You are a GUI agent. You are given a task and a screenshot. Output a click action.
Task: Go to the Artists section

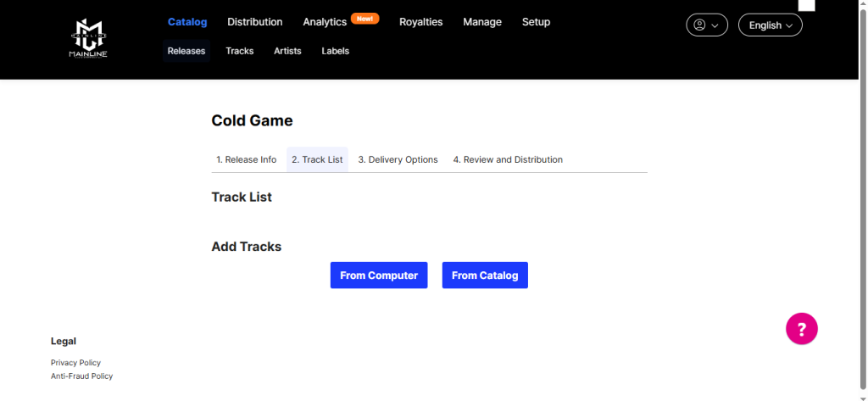[287, 51]
